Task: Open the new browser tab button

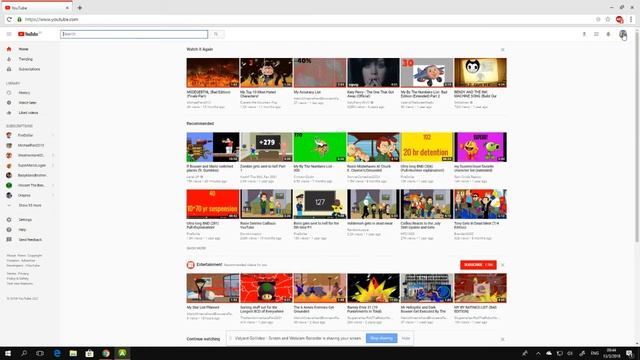Action: (x=80, y=8)
